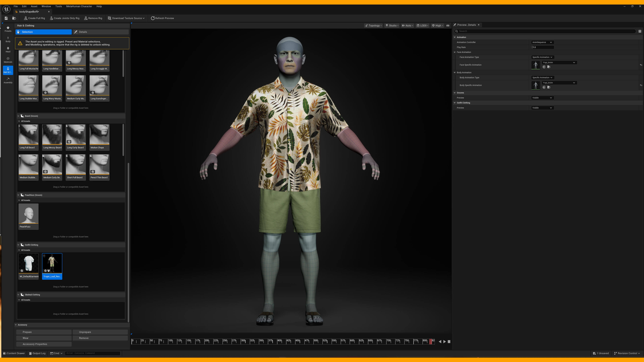This screenshot has width=644, height=362.
Task: Click the red playhead marker on timeline
Action: pyautogui.click(x=431, y=342)
